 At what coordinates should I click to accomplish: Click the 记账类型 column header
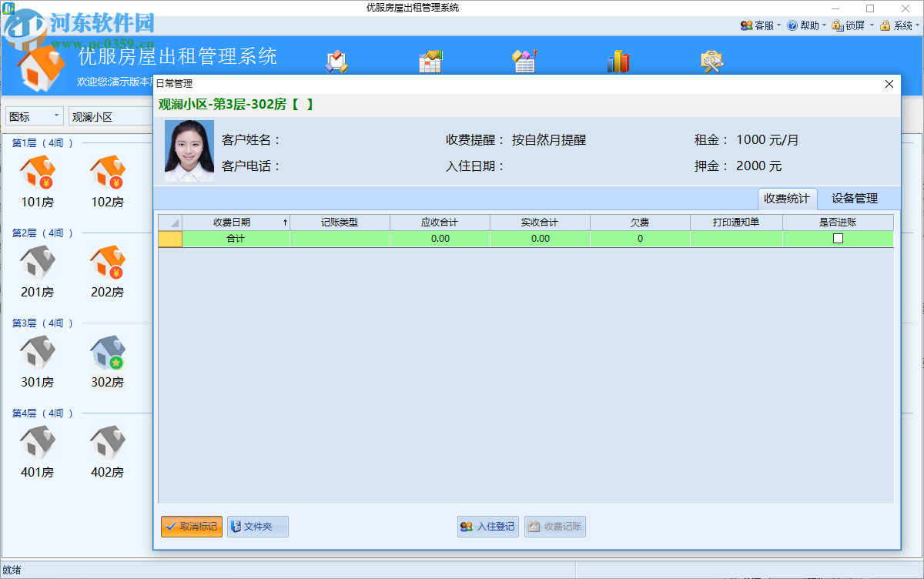pyautogui.click(x=340, y=223)
